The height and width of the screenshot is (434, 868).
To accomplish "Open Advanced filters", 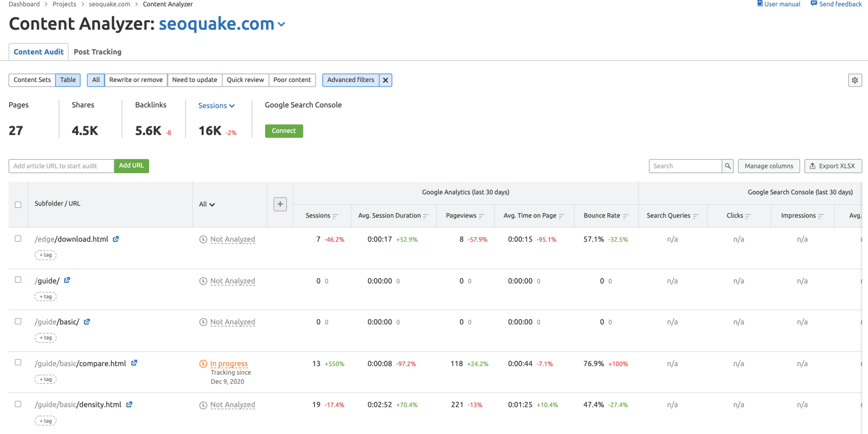I will pos(351,80).
